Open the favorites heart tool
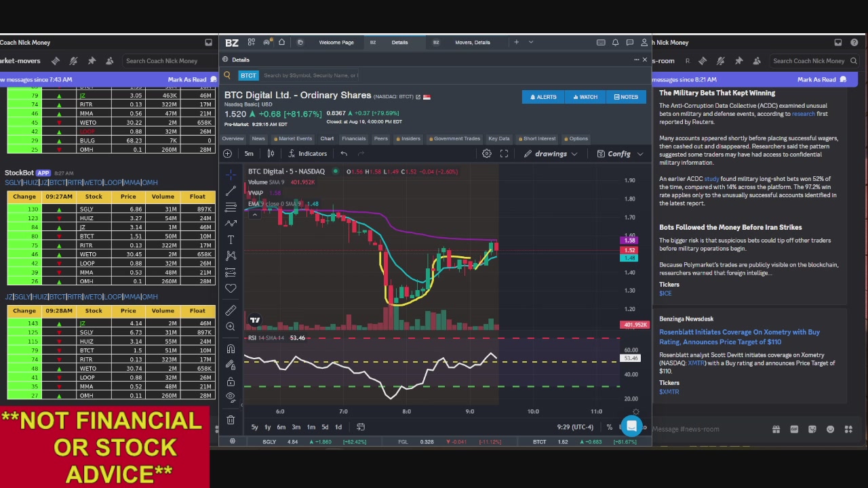This screenshot has width=868, height=488. pyautogui.click(x=231, y=289)
